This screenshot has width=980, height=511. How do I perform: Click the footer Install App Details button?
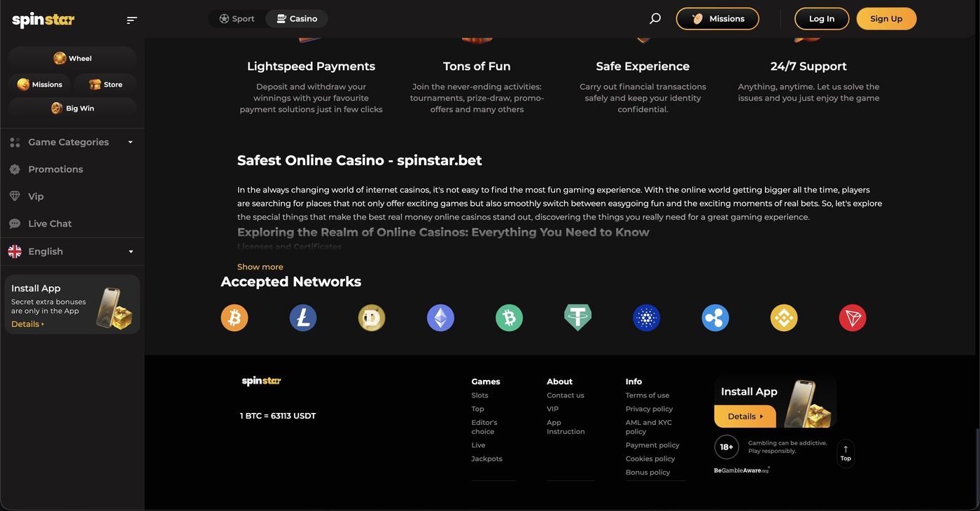coord(745,416)
